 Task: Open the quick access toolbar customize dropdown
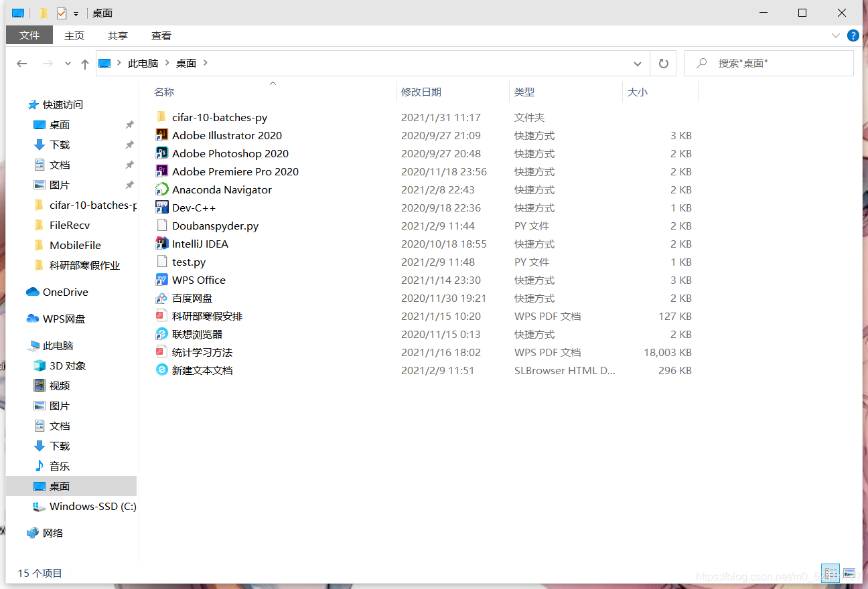(x=76, y=13)
